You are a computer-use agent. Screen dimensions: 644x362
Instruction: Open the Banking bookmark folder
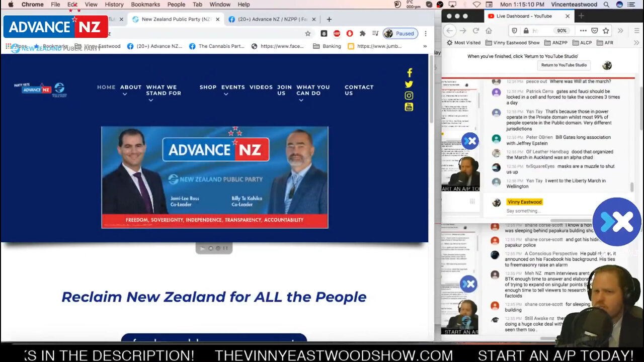click(327, 46)
